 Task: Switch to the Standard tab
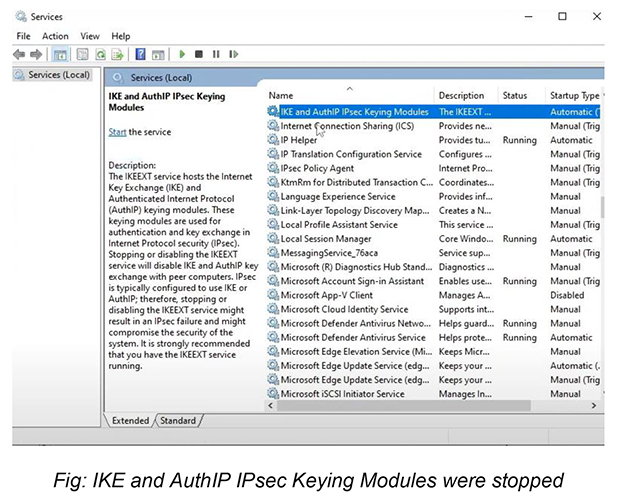coord(178,421)
